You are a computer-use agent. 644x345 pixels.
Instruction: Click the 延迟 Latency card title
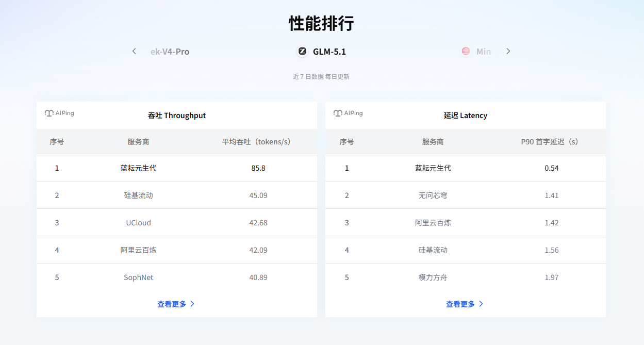tap(466, 116)
